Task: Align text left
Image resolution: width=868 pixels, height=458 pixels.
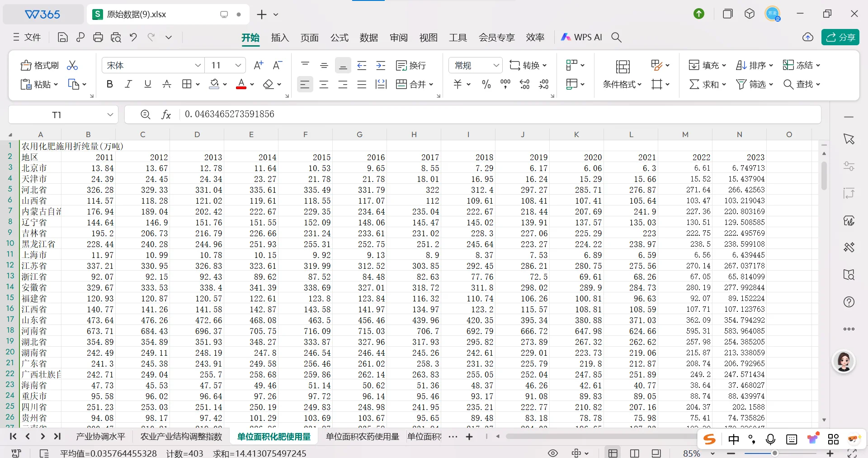Action: [305, 84]
